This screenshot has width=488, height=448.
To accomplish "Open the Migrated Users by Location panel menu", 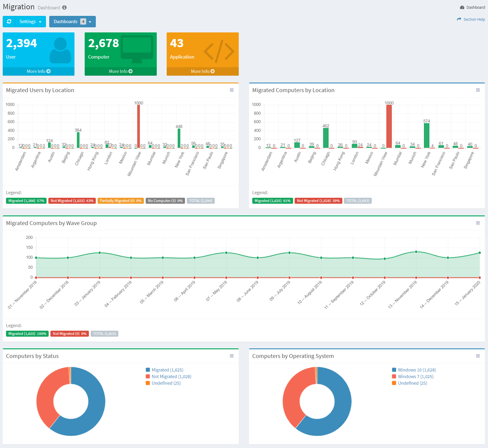I will click(x=232, y=90).
